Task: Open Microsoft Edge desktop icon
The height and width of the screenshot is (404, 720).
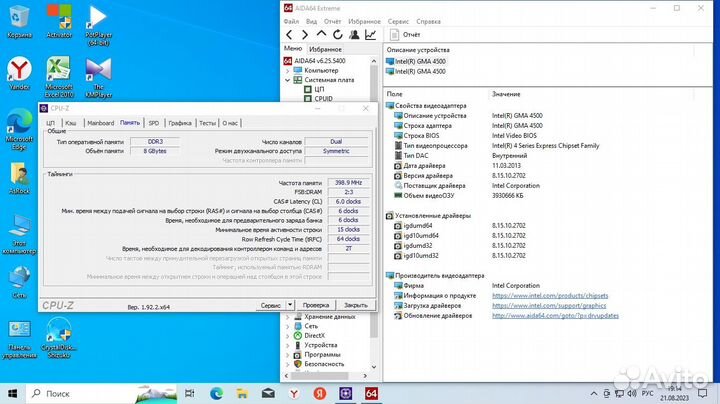Action: click(x=19, y=130)
